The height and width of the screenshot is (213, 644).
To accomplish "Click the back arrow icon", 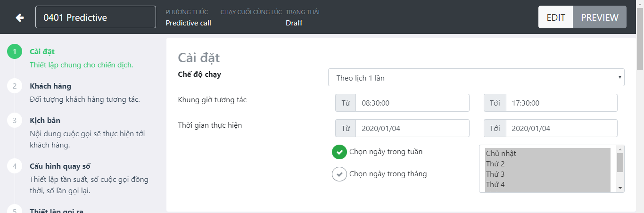I will click(x=19, y=17).
